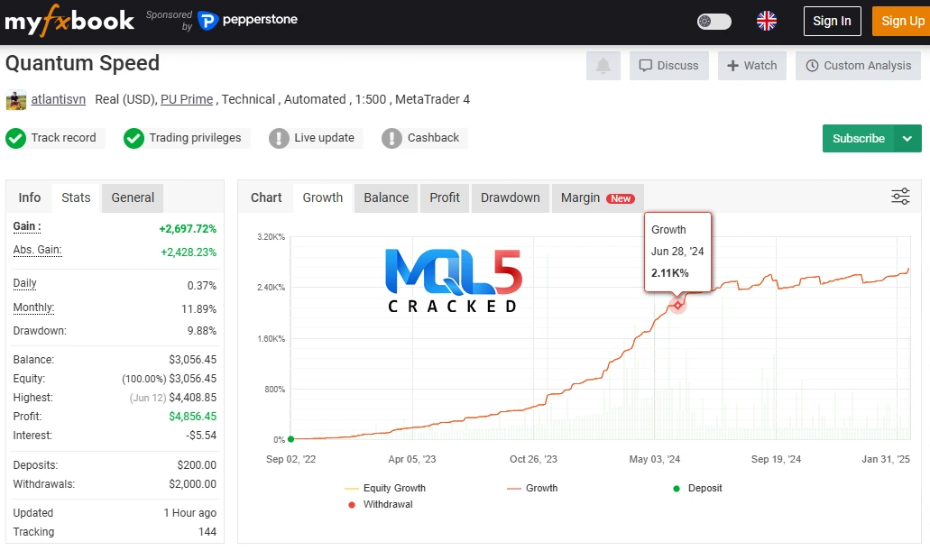The height and width of the screenshot is (560, 930).
Task: Open the Balance chart tab
Action: pyautogui.click(x=386, y=197)
